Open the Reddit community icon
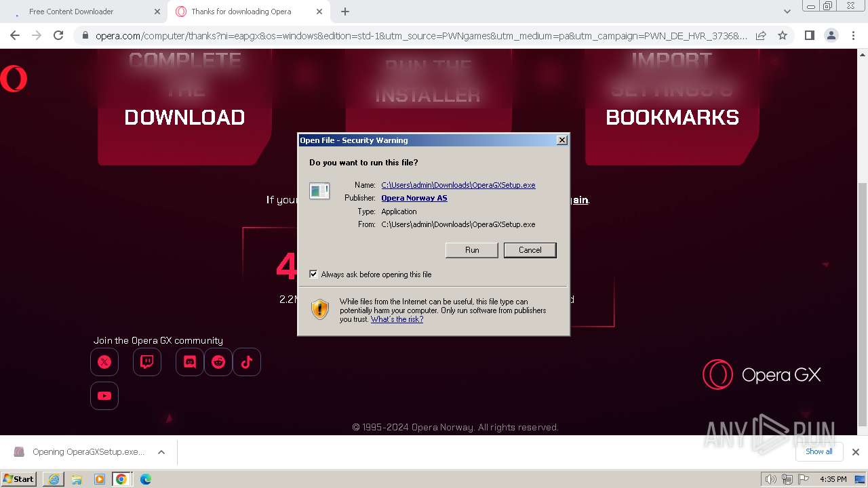The image size is (868, 488). 218,362
